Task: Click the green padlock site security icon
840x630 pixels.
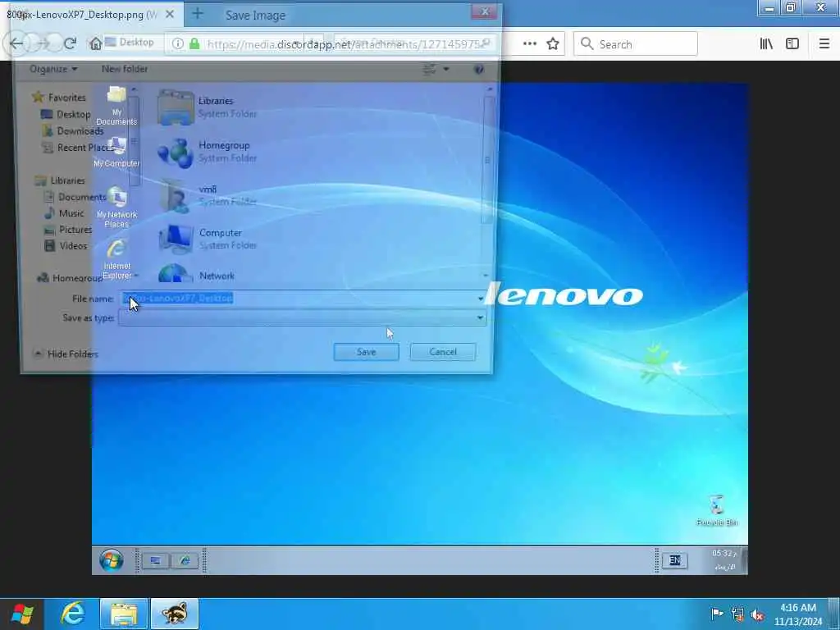Action: [x=194, y=44]
